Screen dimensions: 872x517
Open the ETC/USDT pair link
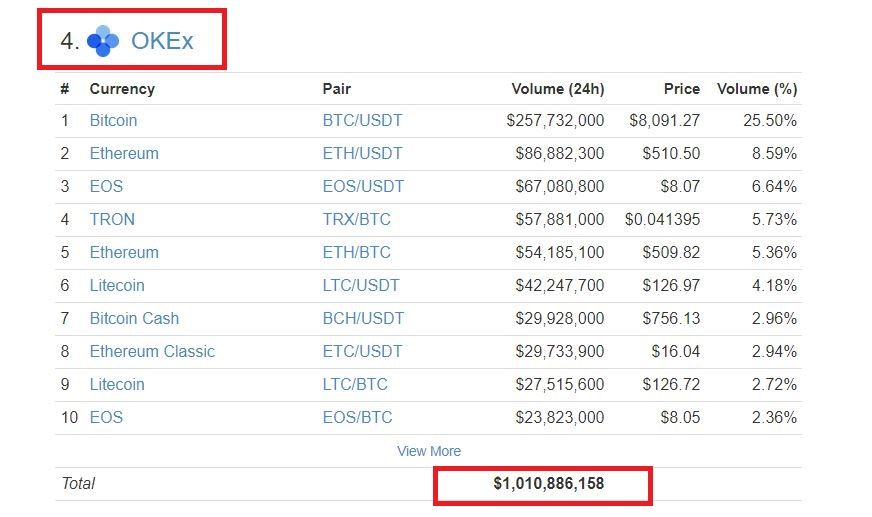pyautogui.click(x=362, y=351)
